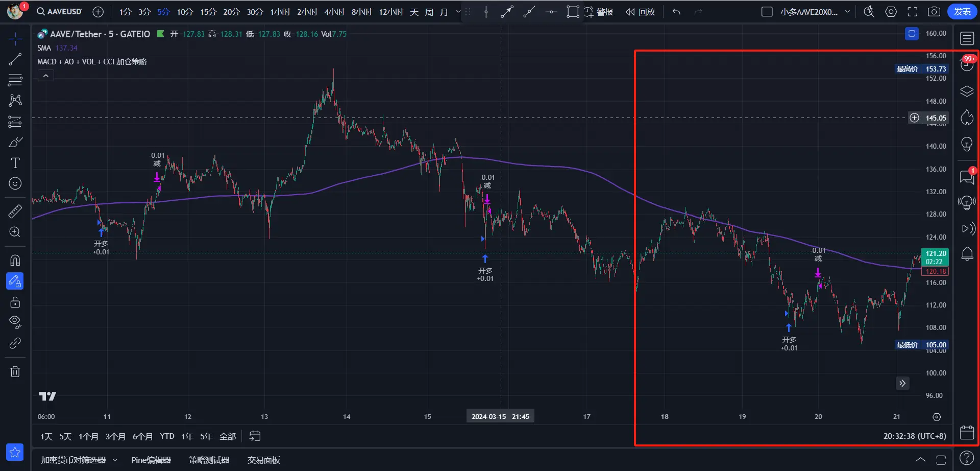Open user profile avatar menu
Screen dimensions: 980x471
[15, 11]
